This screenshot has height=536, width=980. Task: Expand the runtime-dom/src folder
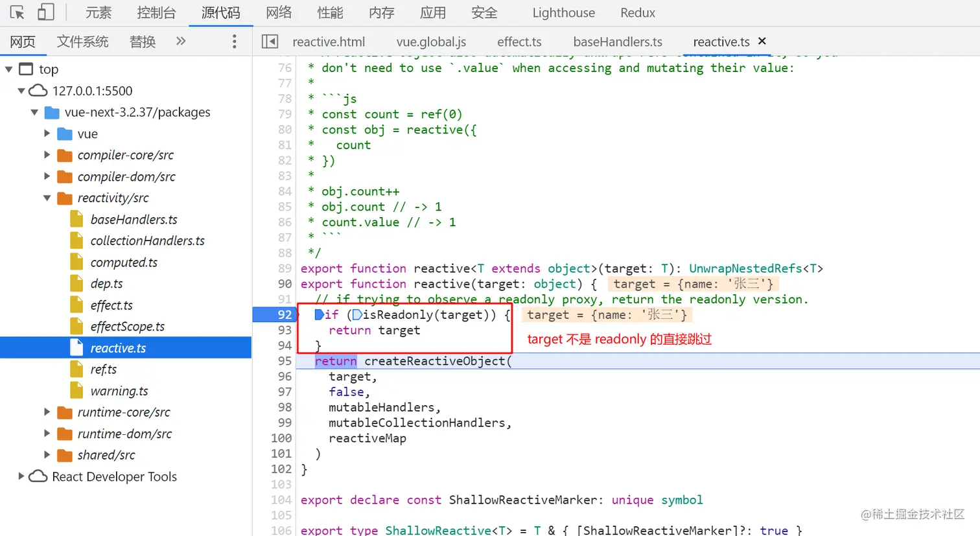[47, 434]
